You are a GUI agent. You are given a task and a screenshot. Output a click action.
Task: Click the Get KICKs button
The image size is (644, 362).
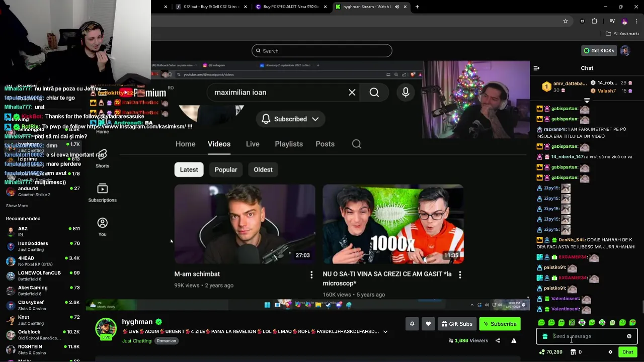click(x=599, y=51)
